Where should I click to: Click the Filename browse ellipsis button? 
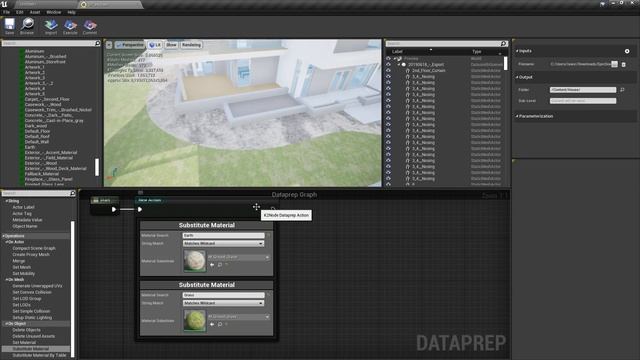(614, 64)
